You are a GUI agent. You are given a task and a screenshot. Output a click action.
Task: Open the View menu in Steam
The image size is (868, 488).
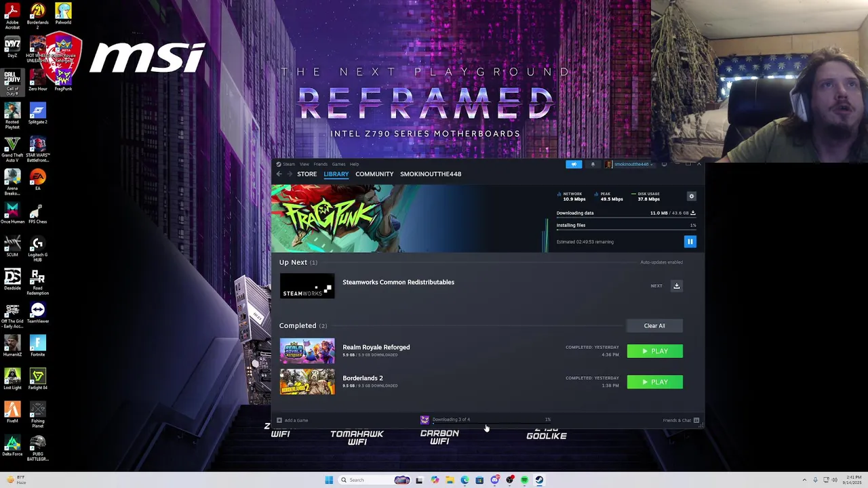click(x=304, y=164)
